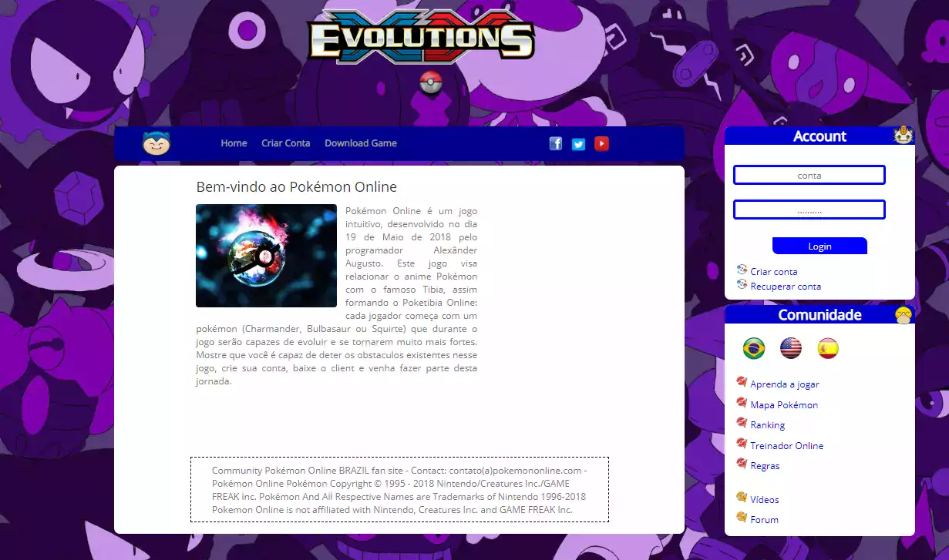The image size is (949, 560).
Task: Open Download Game in navigation bar
Action: (x=361, y=143)
